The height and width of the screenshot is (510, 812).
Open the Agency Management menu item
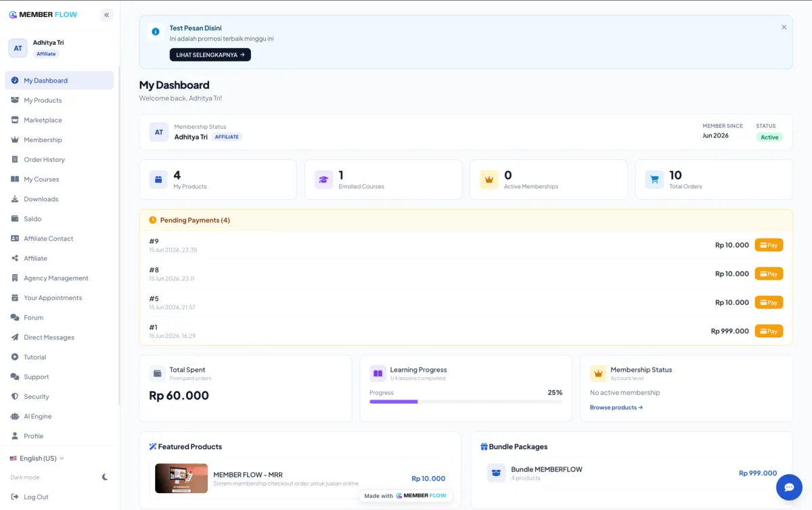click(x=59, y=278)
